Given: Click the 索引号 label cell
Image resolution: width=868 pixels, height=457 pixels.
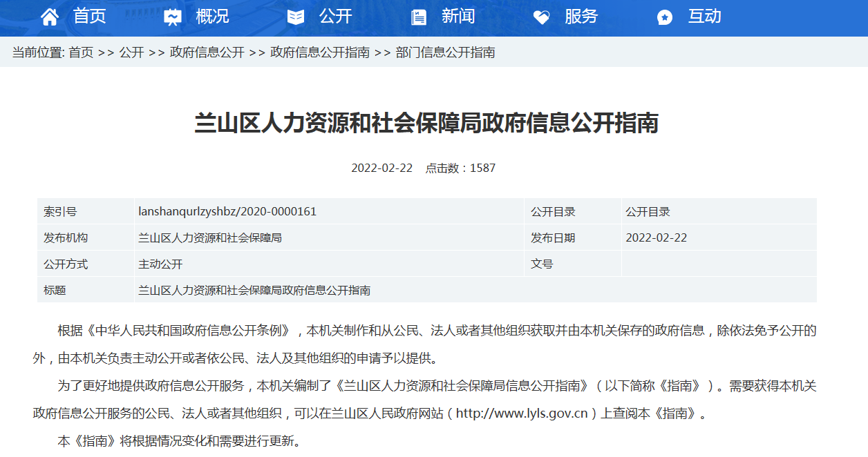Looking at the screenshot, I should pyautogui.click(x=86, y=211).
